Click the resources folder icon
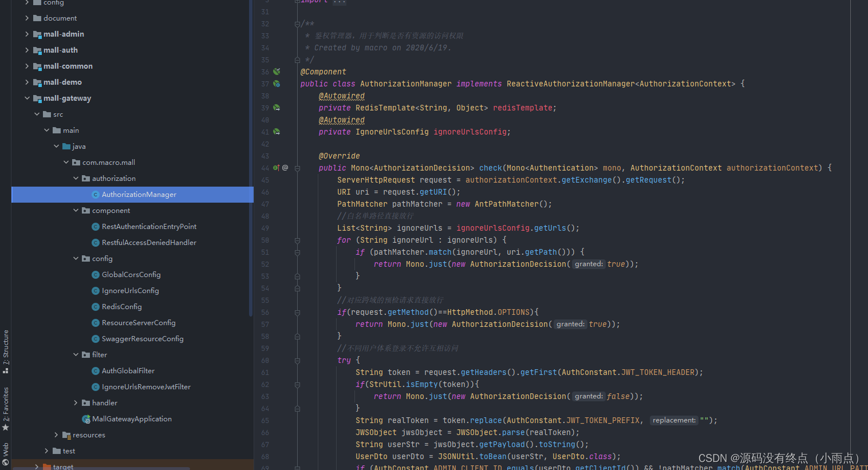The image size is (868, 470). coord(66,435)
